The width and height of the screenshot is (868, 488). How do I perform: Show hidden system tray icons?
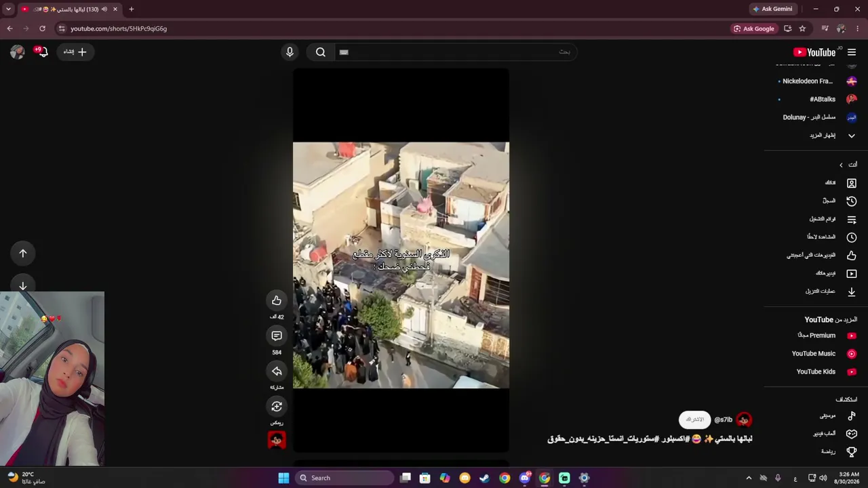pos(749,478)
